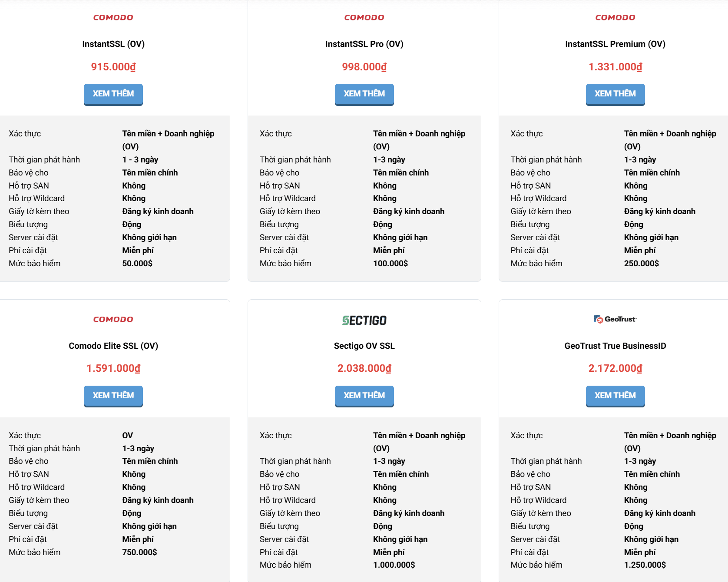
Task: Select the GeoTrust True BusinessID title
Action: (x=615, y=346)
